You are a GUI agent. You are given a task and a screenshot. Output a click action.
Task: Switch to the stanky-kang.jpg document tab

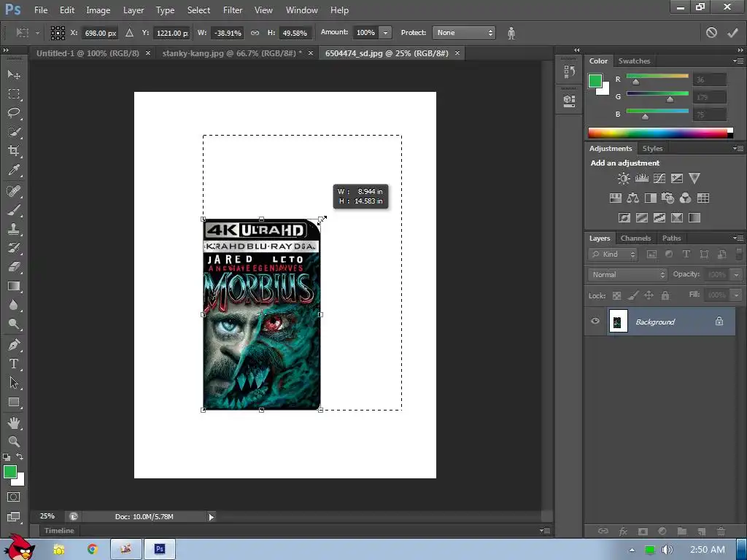231,53
